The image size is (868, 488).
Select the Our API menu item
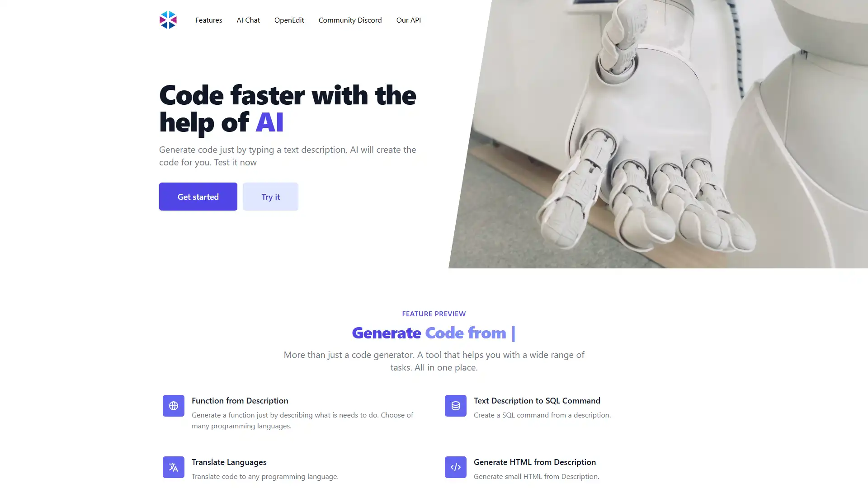pyautogui.click(x=408, y=20)
